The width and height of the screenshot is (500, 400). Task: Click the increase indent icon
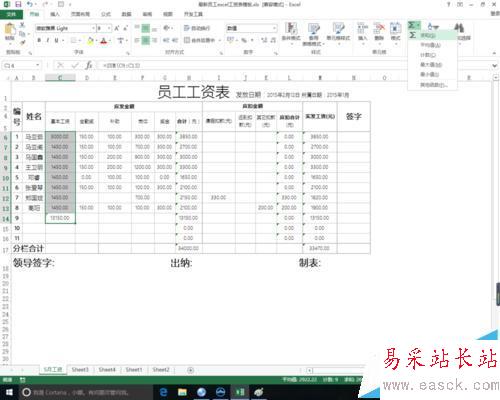[x=175, y=40]
